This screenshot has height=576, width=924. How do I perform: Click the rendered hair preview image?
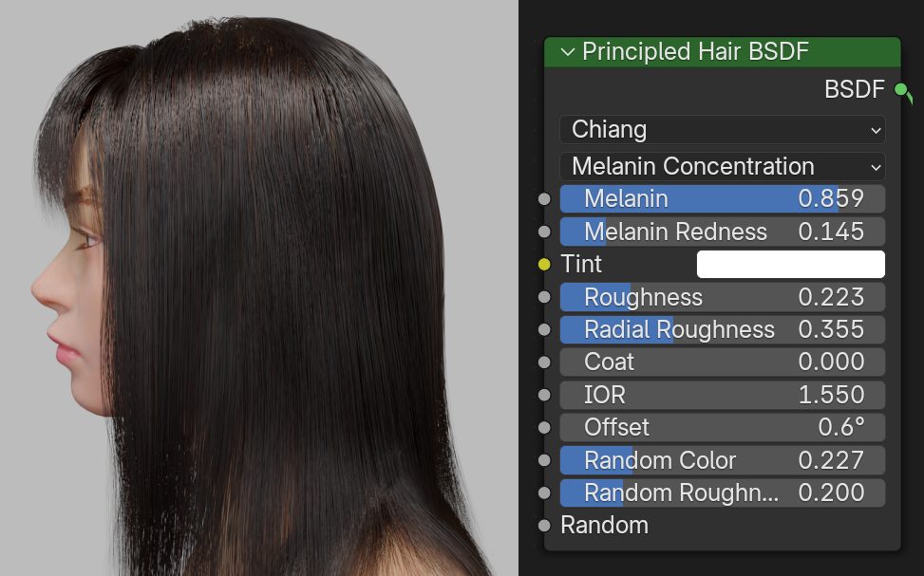pos(259,288)
